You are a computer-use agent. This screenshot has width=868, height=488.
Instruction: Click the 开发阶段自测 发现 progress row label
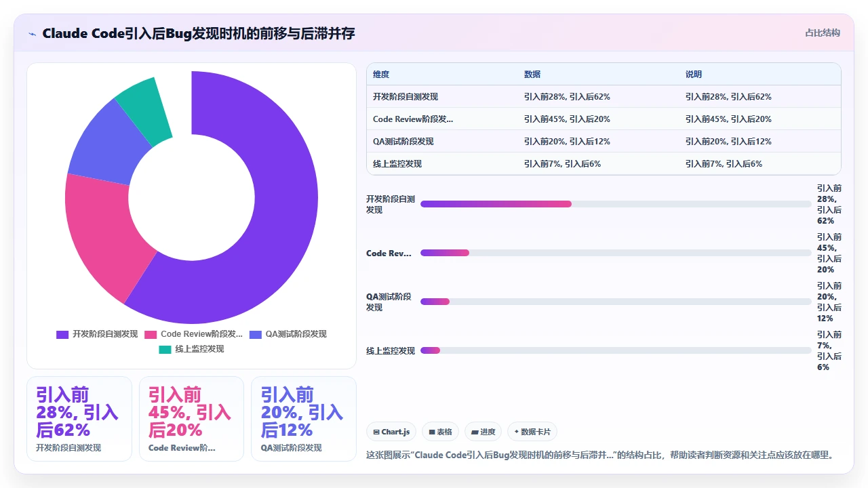point(391,204)
